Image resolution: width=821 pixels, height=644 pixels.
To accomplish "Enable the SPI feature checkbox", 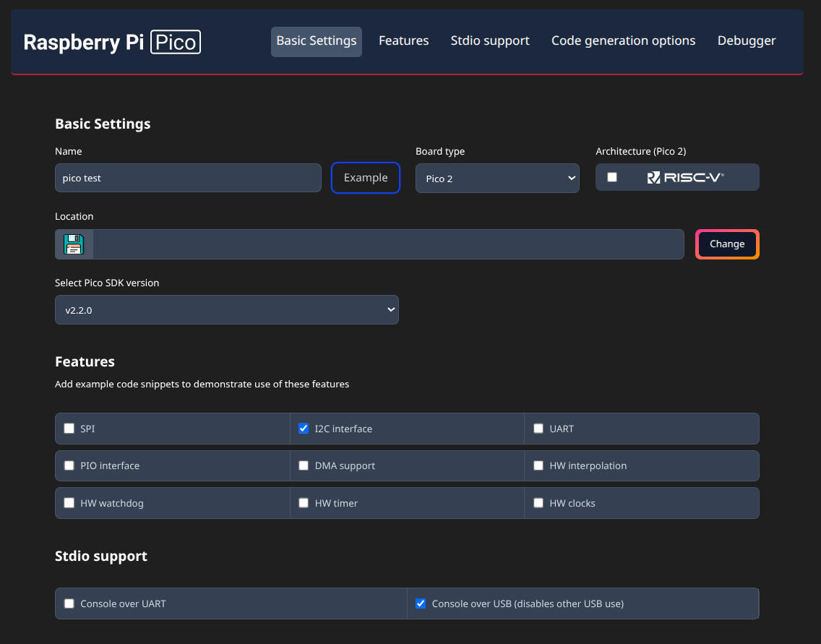I will (x=69, y=429).
